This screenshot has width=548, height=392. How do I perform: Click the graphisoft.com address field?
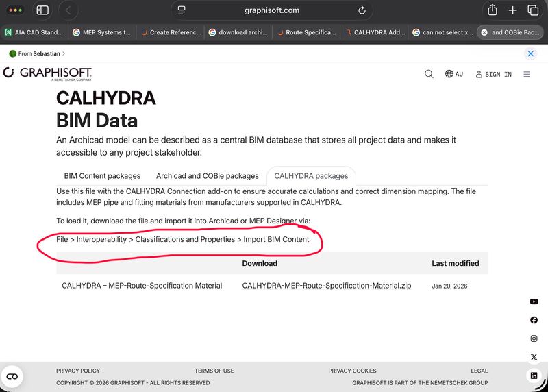[272, 10]
